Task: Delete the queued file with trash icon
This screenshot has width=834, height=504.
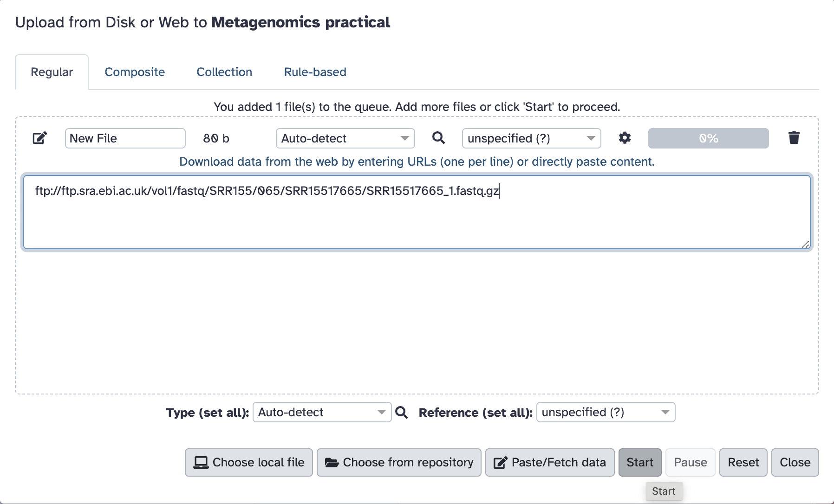Action: click(x=794, y=138)
